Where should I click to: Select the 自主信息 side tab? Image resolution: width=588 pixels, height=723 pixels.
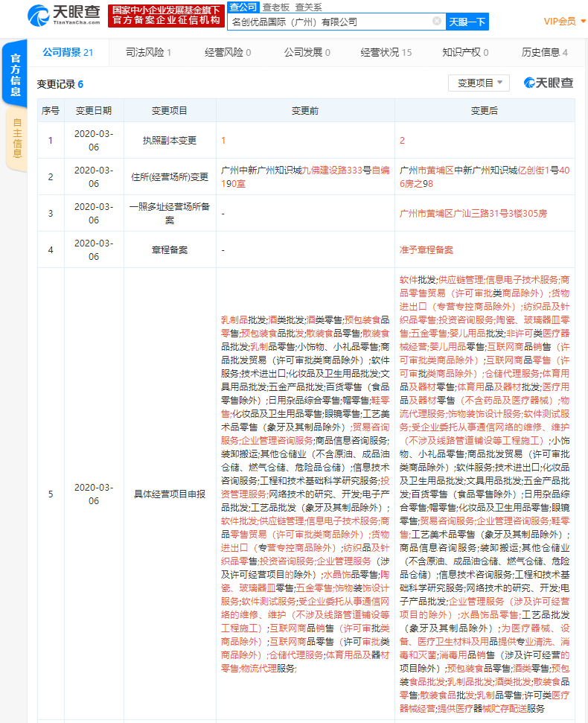(17, 138)
